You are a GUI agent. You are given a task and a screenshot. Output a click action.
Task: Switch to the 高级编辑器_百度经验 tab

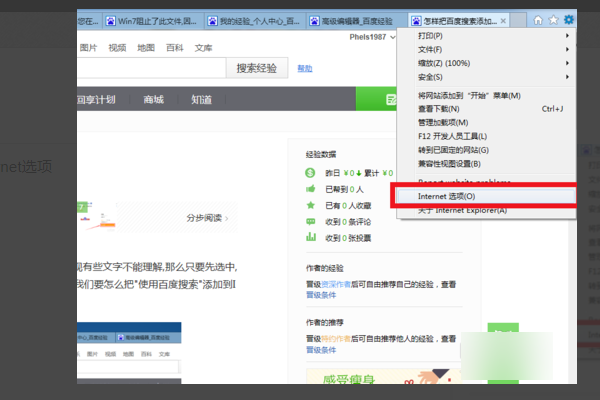(x=357, y=21)
